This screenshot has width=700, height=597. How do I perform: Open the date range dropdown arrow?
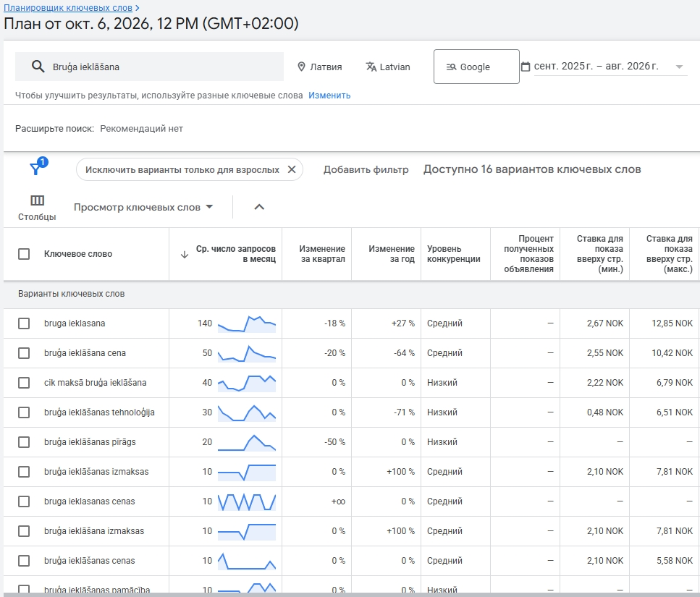(x=679, y=67)
